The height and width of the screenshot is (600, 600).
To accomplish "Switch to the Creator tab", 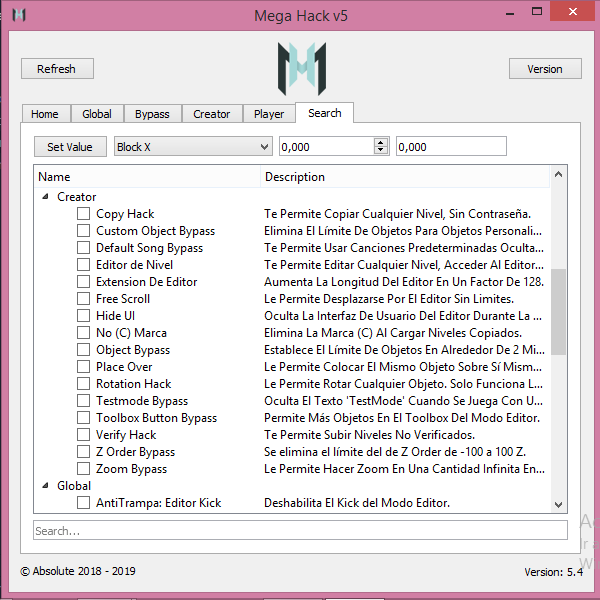I will pyautogui.click(x=212, y=114).
